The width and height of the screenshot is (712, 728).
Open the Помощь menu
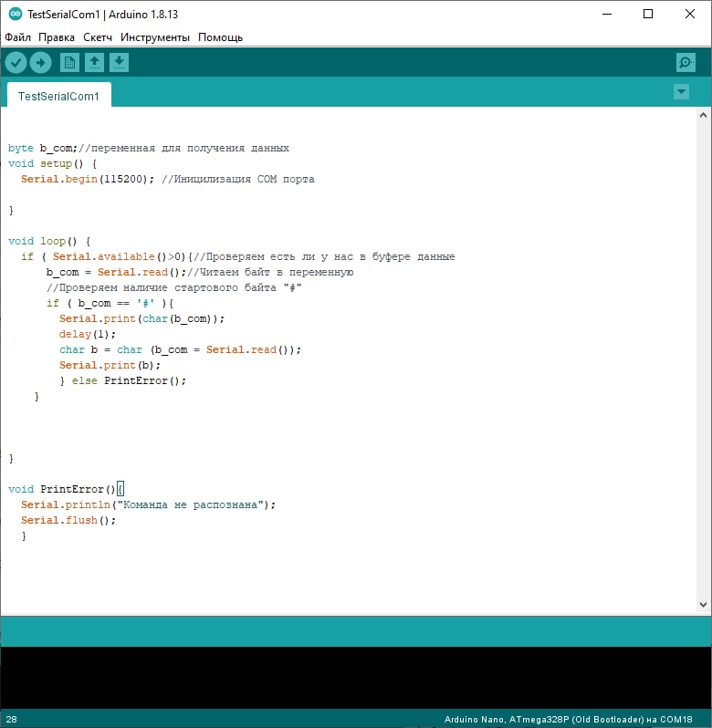pos(220,37)
